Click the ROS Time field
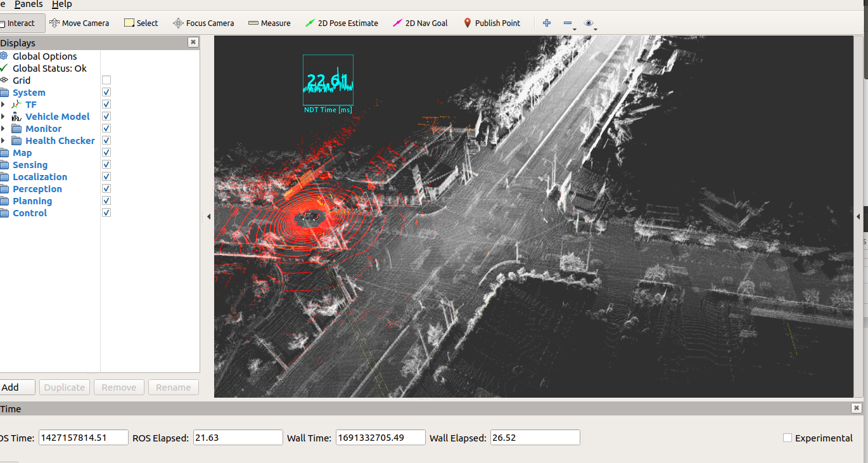868x463 pixels. [84, 438]
